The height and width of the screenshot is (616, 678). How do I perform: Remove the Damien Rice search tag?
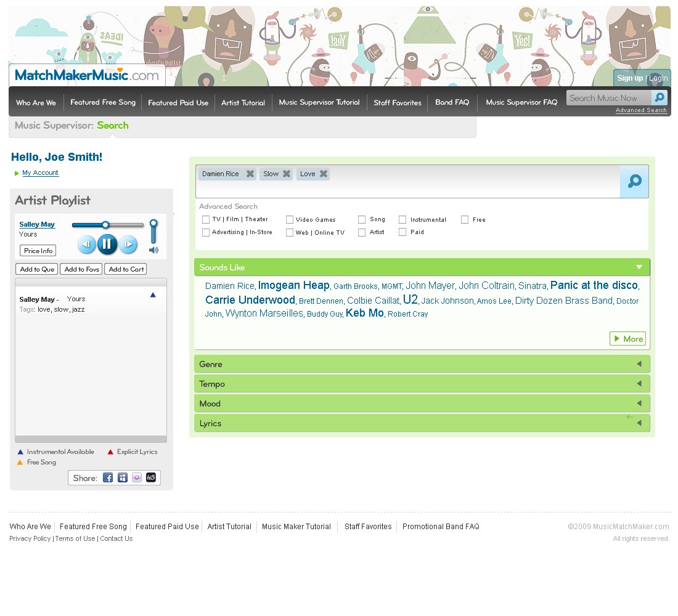250,174
